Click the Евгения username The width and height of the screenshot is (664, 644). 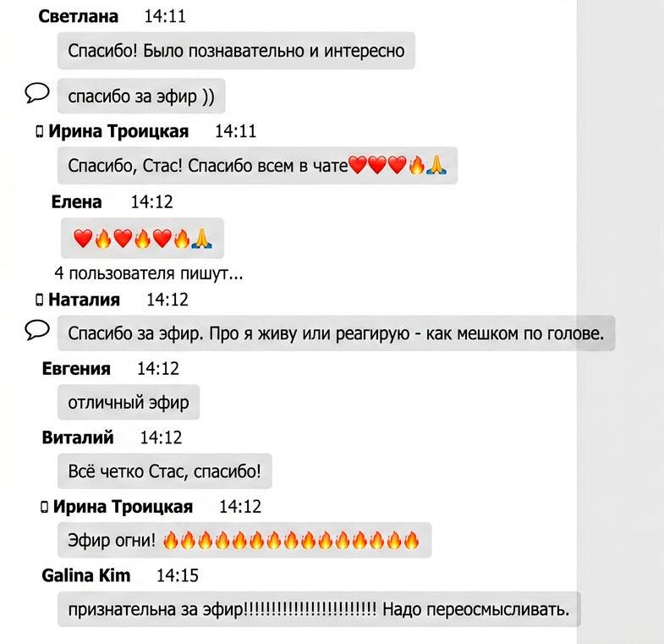76,369
